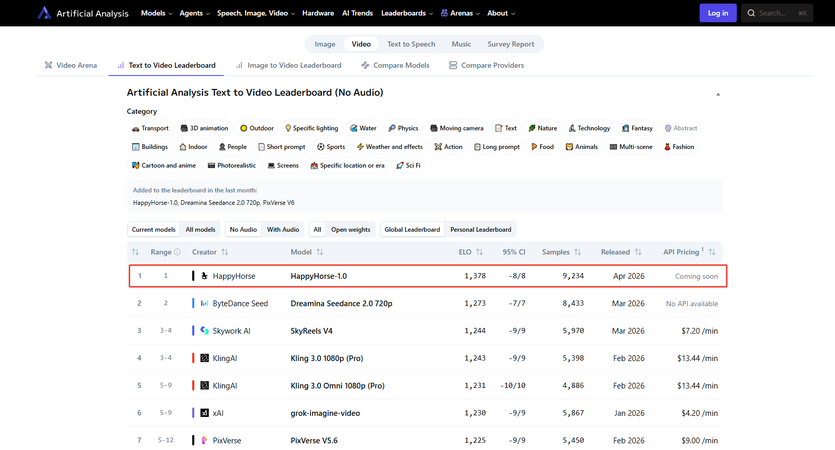Select the Physics category chip

pyautogui.click(x=403, y=128)
